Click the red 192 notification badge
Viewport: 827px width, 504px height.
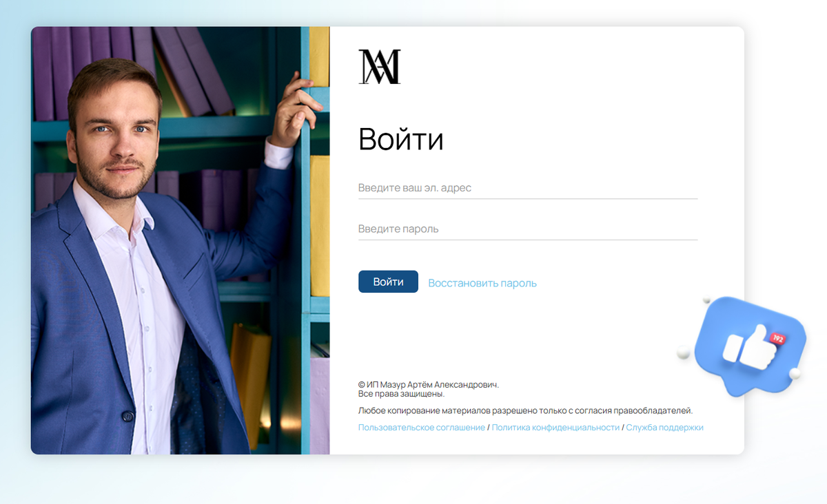pos(777,338)
